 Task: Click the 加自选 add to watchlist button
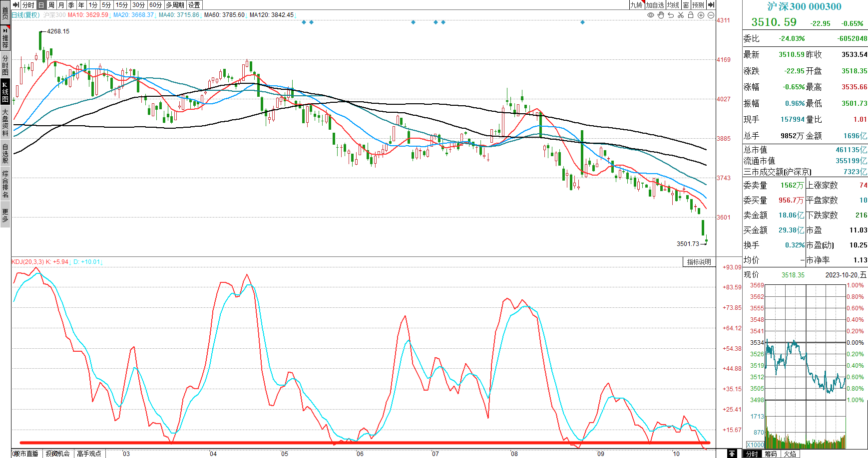click(655, 5)
